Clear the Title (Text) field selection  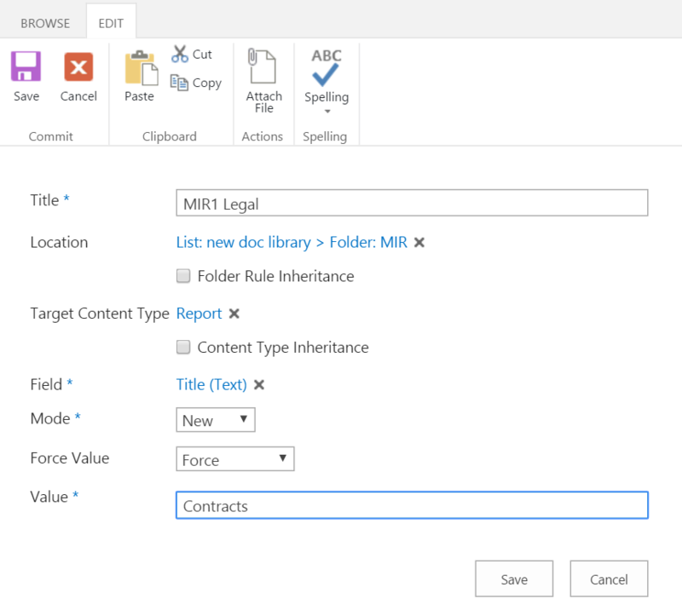(259, 385)
